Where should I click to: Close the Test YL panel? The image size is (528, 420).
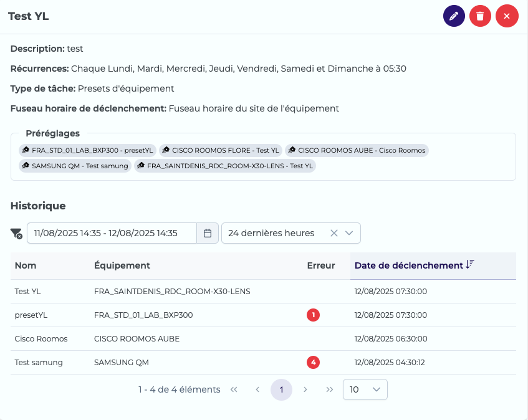pyautogui.click(x=507, y=16)
